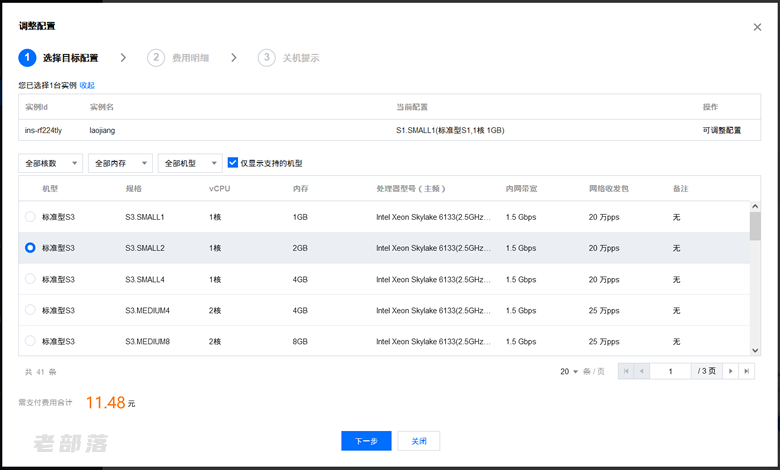The image size is (780, 470).
Task: Click processor text in S3.SMALL4 row
Action: coord(433,280)
